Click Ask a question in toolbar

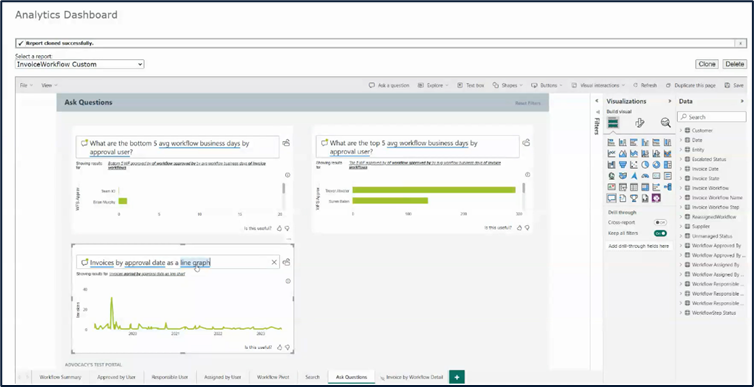point(389,85)
